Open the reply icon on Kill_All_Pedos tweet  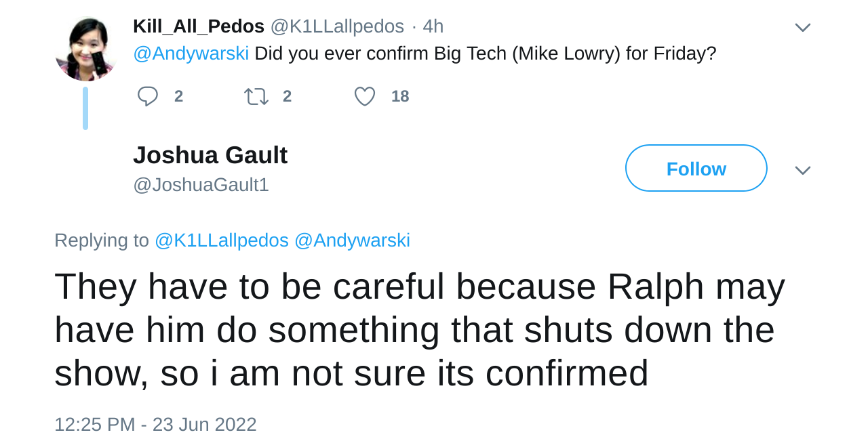coord(147,96)
